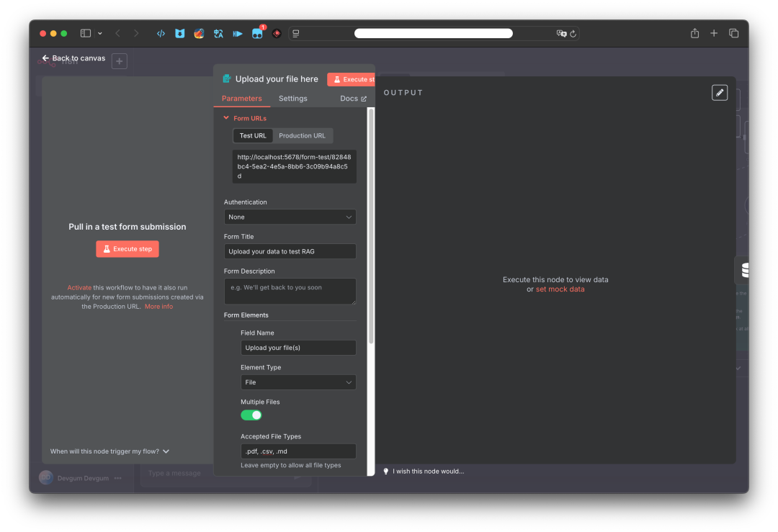The width and height of the screenshot is (778, 532).
Task: Click the page reload icon in address bar
Action: point(573,33)
